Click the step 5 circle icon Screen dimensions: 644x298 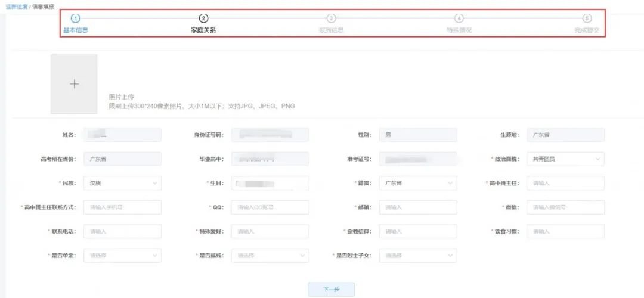pos(587,18)
